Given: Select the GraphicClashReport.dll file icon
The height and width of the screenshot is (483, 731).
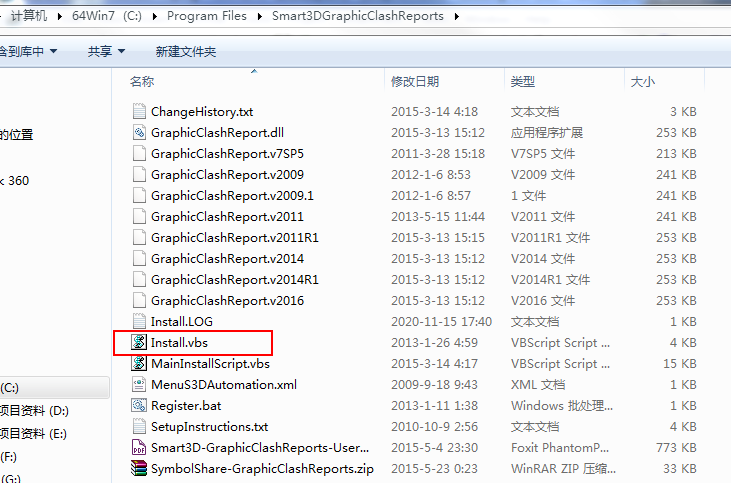Looking at the screenshot, I should tap(139, 132).
